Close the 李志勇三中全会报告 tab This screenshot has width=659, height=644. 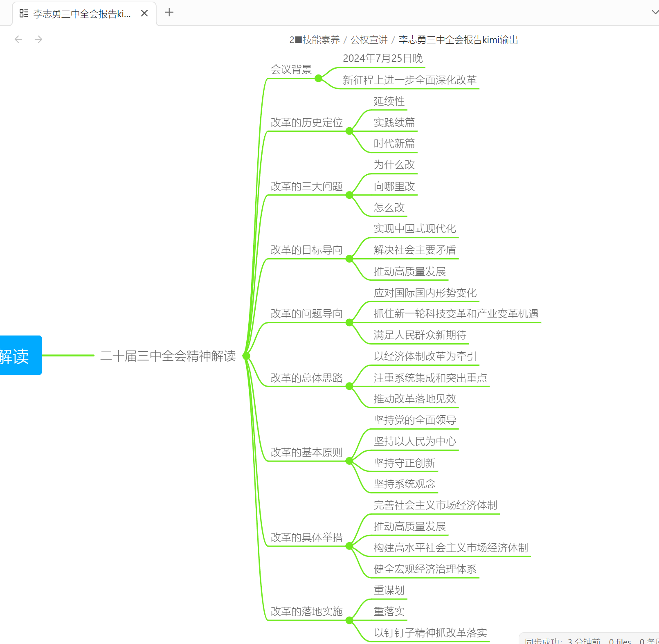click(x=144, y=14)
